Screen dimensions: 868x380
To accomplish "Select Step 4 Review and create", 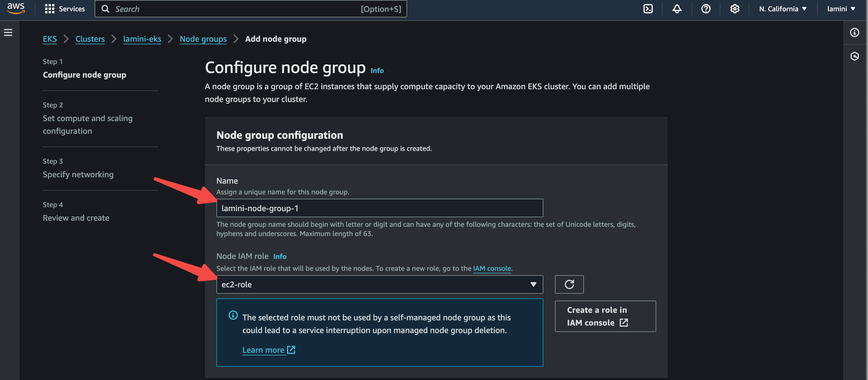I will (76, 218).
